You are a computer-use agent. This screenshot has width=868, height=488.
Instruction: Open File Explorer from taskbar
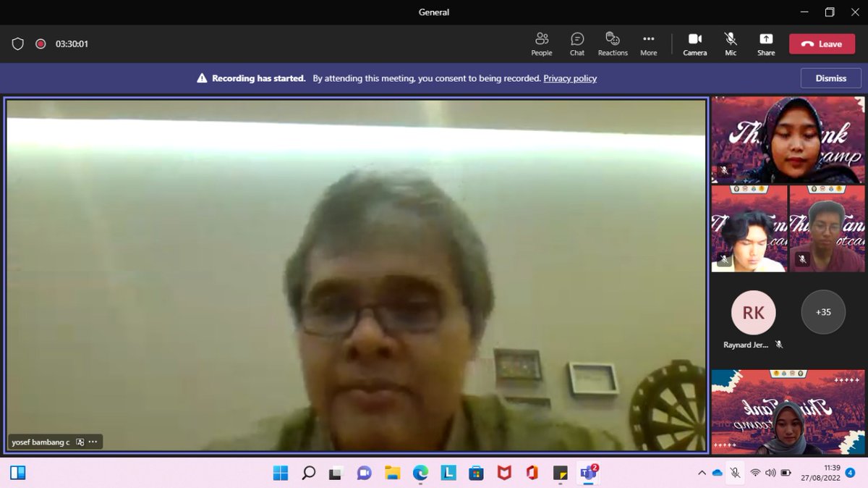(392, 473)
